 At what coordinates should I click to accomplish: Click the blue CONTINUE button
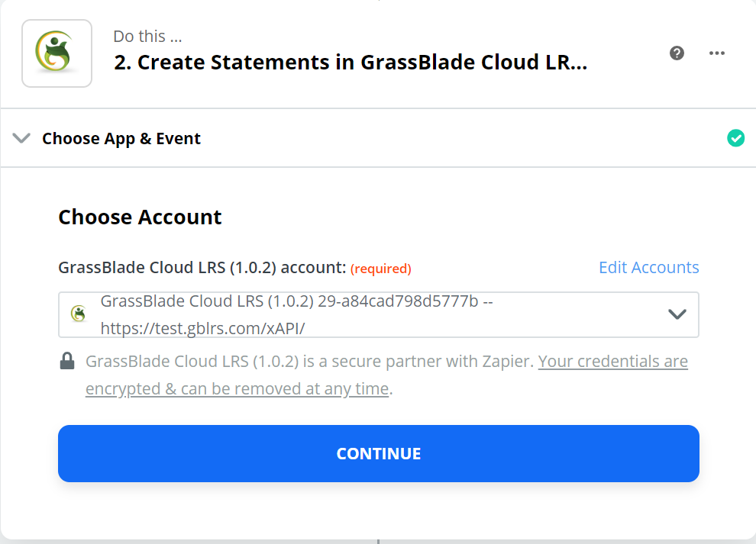379,453
